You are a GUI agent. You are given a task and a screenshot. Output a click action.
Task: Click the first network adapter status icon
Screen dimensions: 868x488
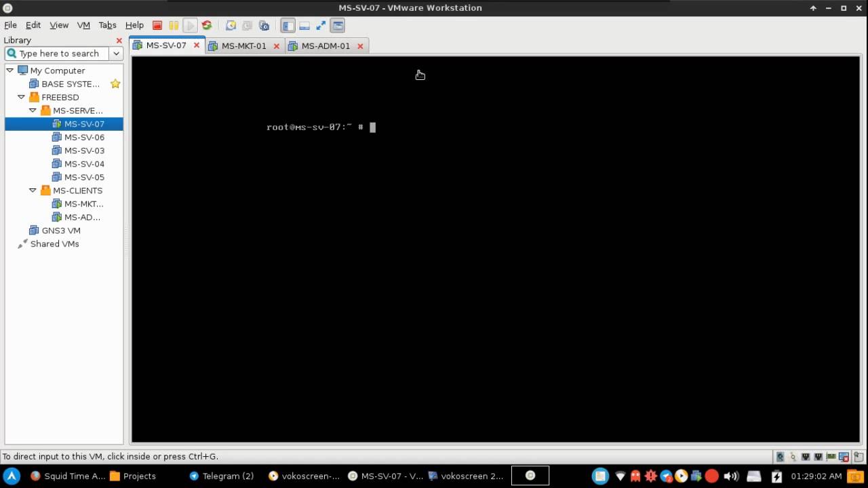(806, 457)
